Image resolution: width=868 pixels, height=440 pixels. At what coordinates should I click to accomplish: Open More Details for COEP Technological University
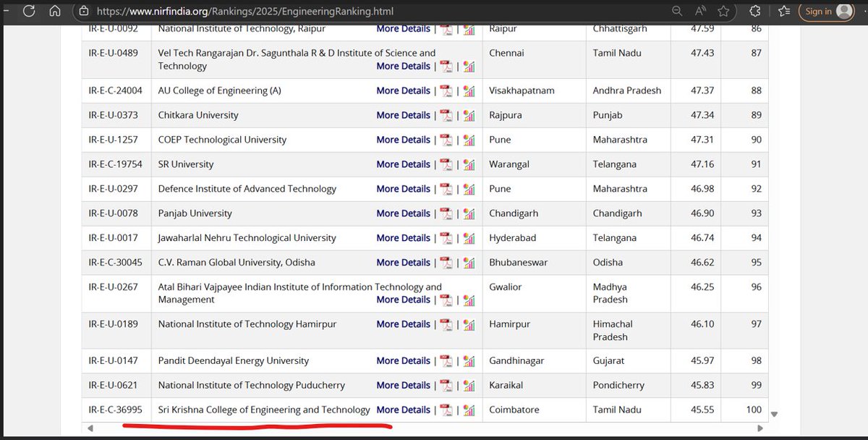pyautogui.click(x=403, y=140)
